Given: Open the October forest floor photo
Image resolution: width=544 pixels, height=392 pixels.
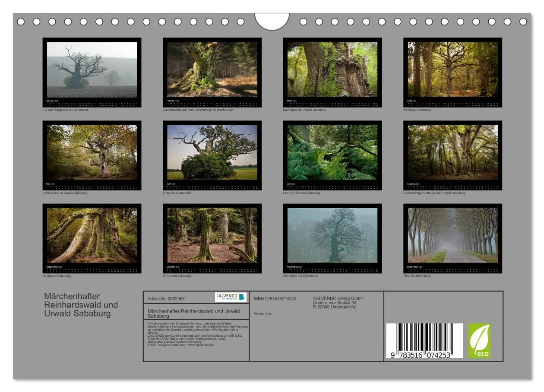Looking at the screenshot, I should click(x=212, y=235).
